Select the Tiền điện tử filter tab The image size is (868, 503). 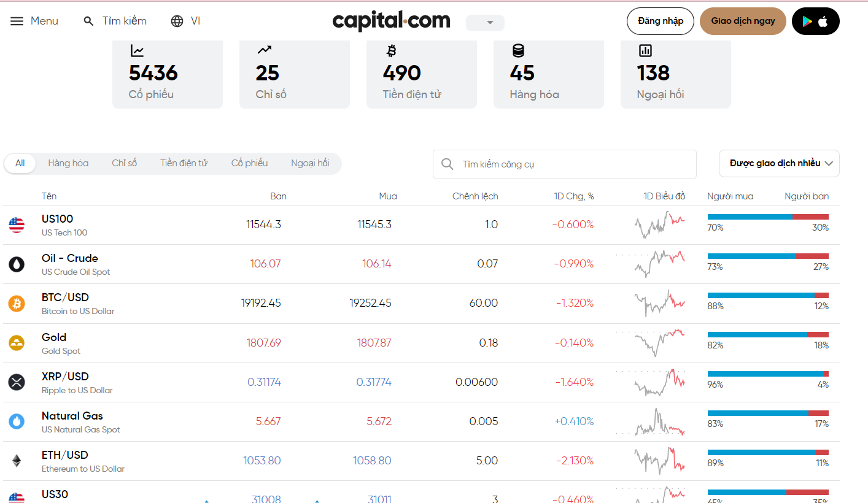click(184, 163)
